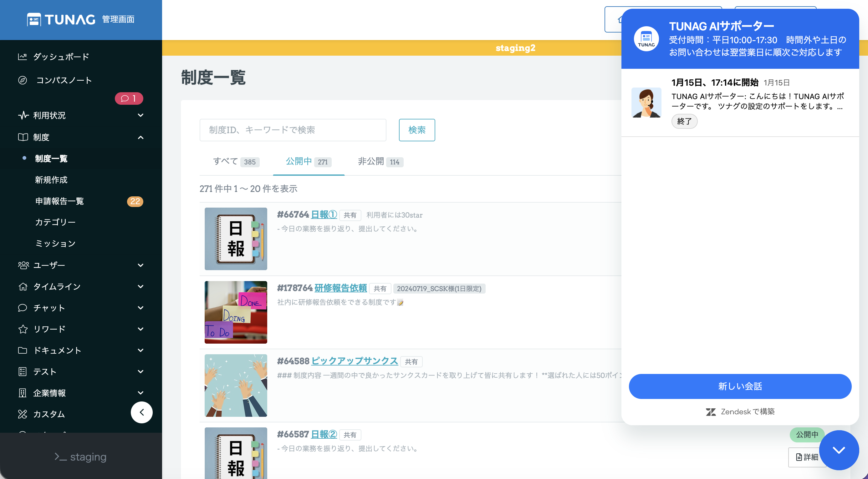Switch to the すべて 385 tab
The image size is (868, 479).
tap(236, 162)
